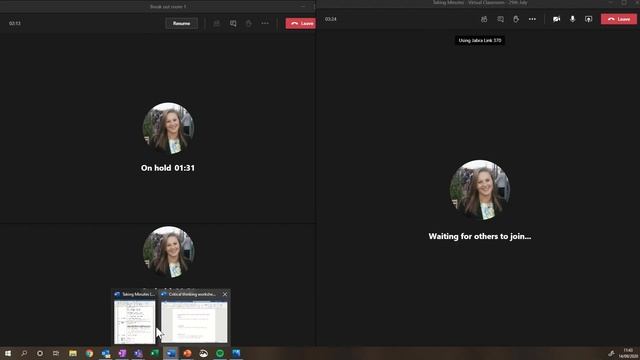Switch to Microsoft Teams on the taskbar
The image size is (640, 360).
138,353
